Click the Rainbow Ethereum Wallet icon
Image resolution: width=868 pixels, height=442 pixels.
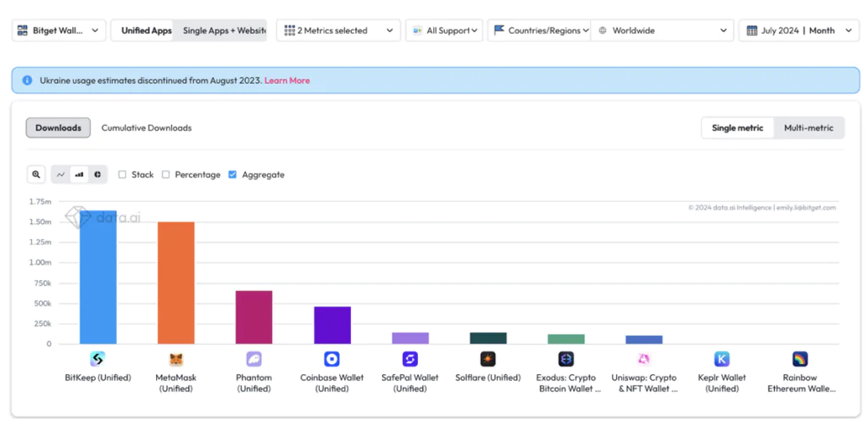coord(800,359)
